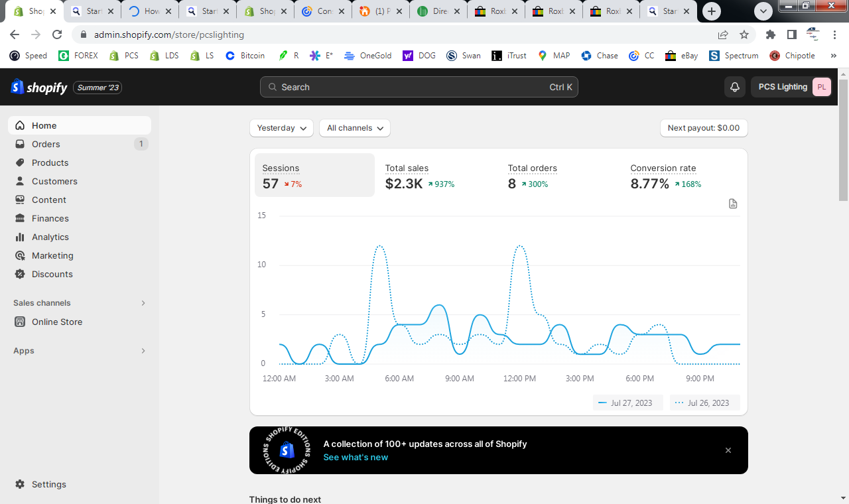Open Content in the sidebar
This screenshot has width=849, height=504.
(x=80, y=200)
